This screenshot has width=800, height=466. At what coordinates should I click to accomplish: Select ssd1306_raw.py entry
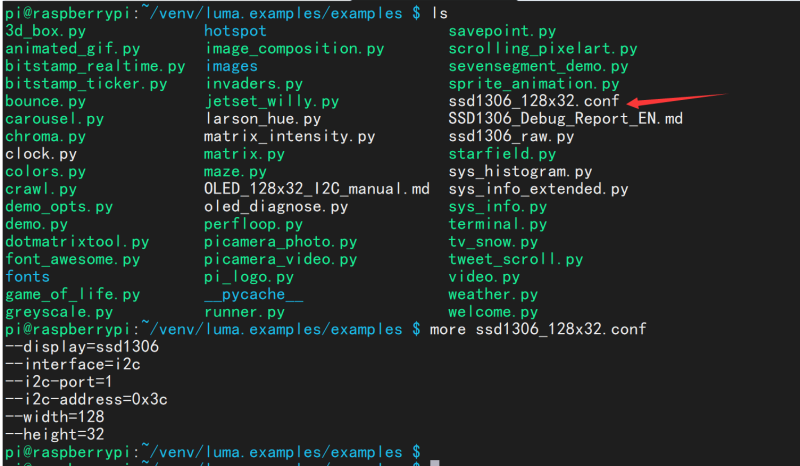[511, 136]
